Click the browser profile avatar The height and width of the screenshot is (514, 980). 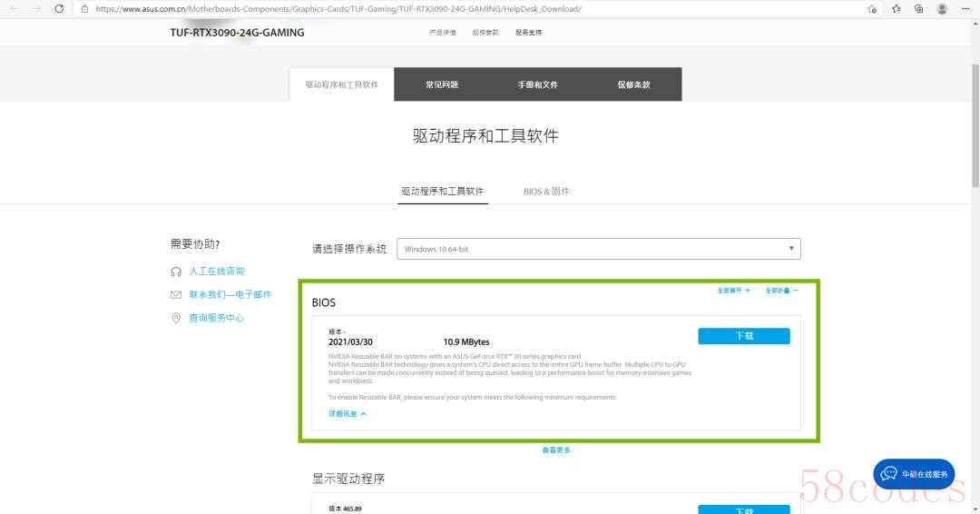(x=942, y=8)
